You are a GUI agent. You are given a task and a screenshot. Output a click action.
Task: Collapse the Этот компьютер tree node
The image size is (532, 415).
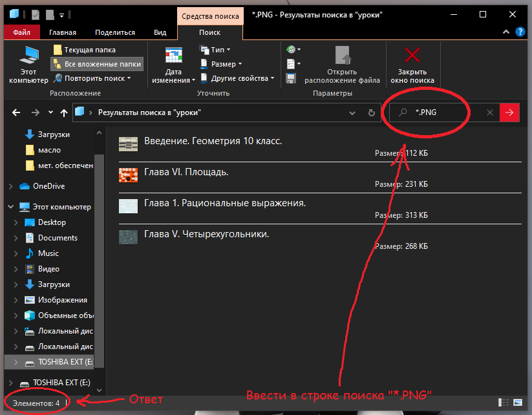coord(11,207)
